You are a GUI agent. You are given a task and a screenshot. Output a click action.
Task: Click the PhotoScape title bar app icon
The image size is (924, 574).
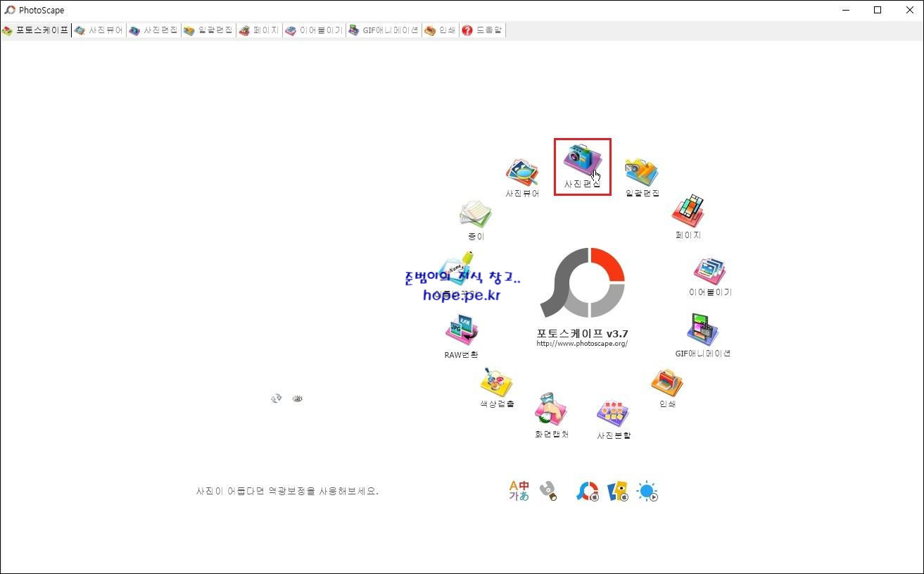click(10, 10)
